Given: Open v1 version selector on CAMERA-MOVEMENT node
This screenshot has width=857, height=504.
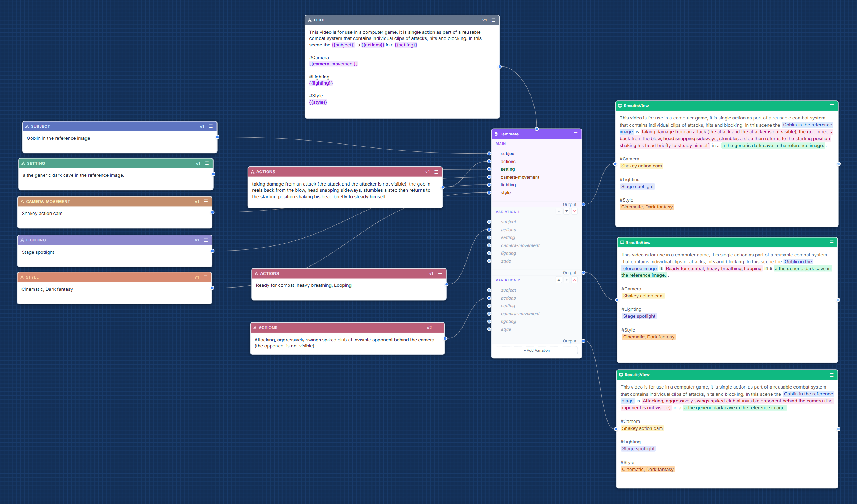Looking at the screenshot, I should (197, 202).
